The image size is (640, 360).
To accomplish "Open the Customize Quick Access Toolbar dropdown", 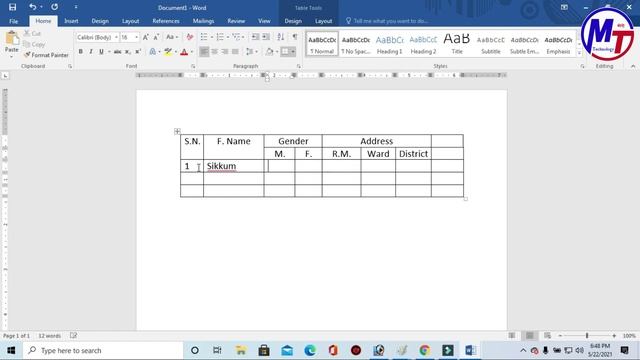I will click(76, 7).
